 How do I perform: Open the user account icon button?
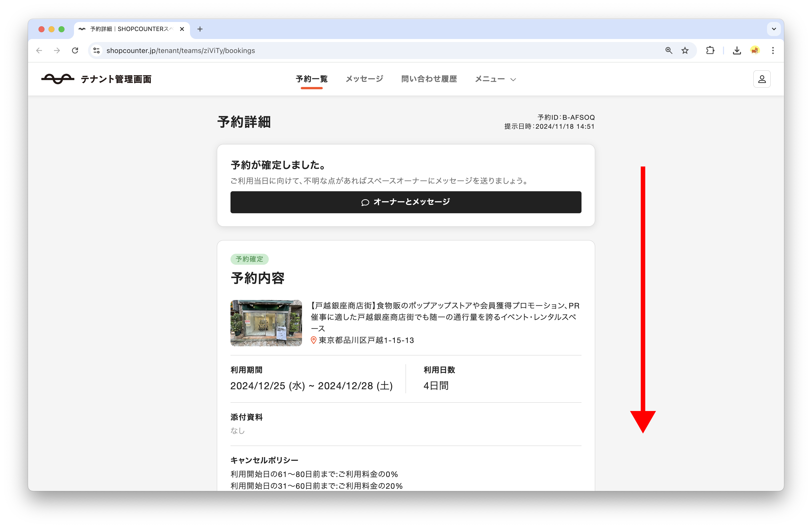coord(761,79)
